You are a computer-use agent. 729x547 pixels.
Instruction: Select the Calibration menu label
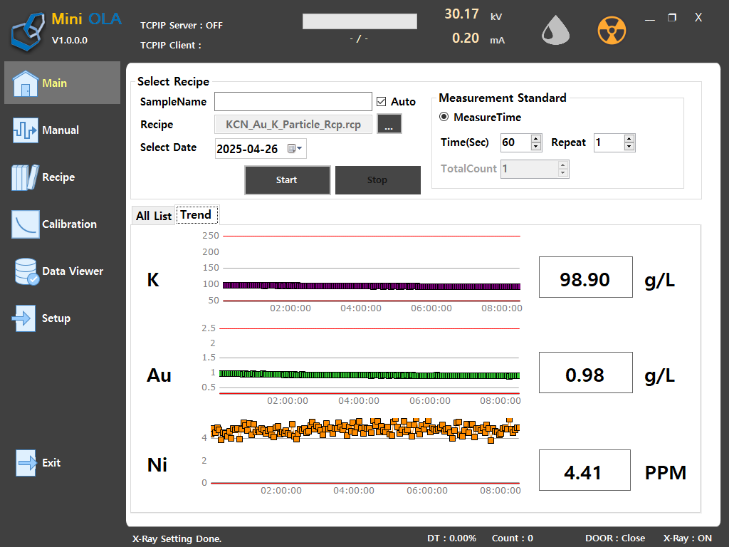click(69, 224)
